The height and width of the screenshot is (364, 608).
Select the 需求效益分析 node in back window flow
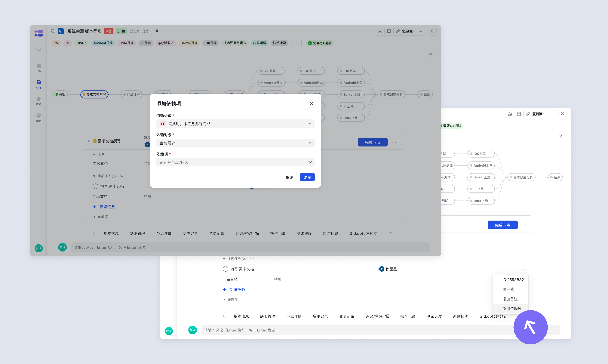(521, 177)
